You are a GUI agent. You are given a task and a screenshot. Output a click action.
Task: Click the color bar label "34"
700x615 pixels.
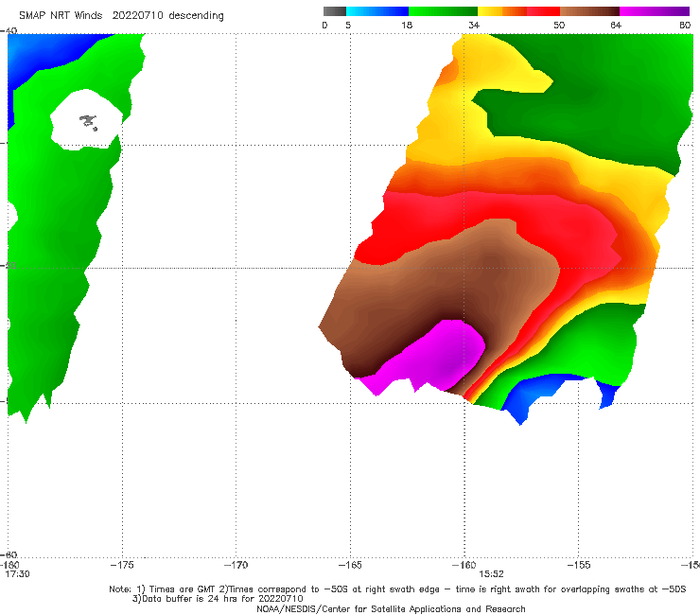point(474,25)
